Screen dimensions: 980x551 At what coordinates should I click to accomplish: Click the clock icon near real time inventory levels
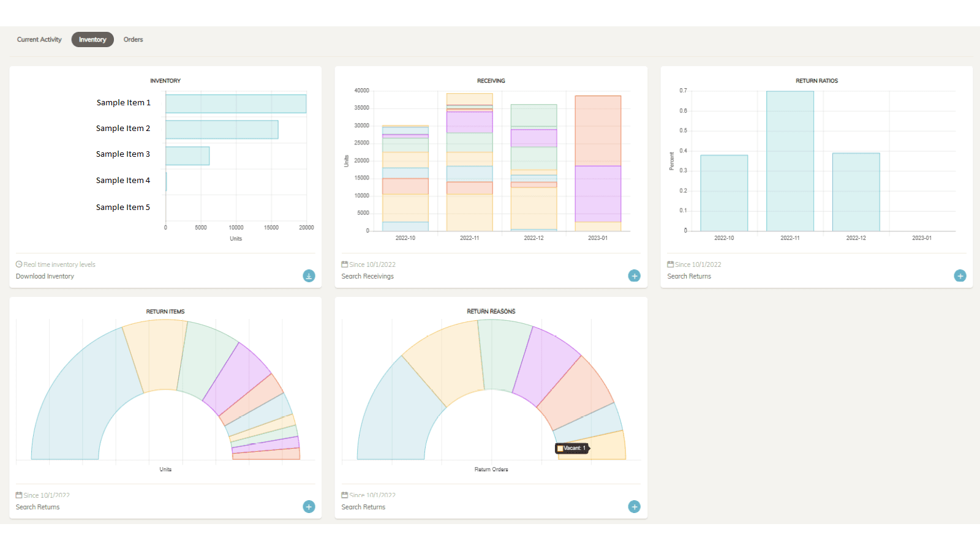(x=18, y=264)
